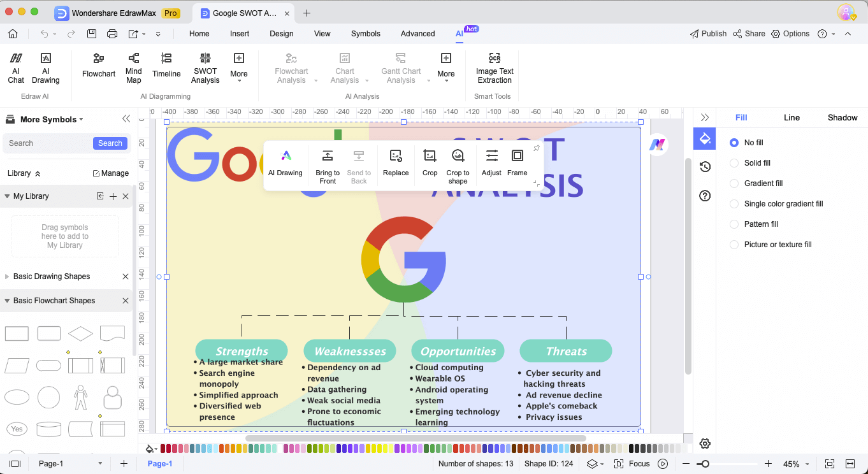This screenshot has height=474, width=868.
Task: Bring the selected image to front
Action: (328, 167)
